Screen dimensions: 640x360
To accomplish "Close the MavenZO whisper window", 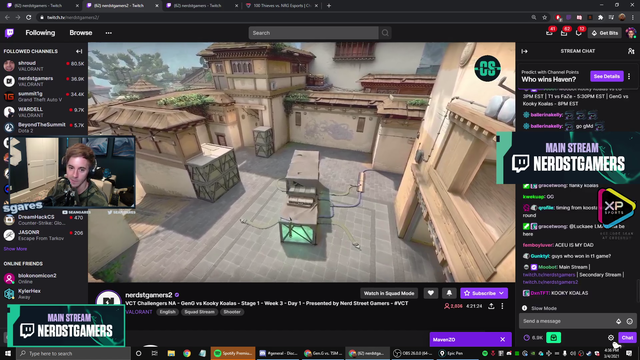I will click(502, 340).
